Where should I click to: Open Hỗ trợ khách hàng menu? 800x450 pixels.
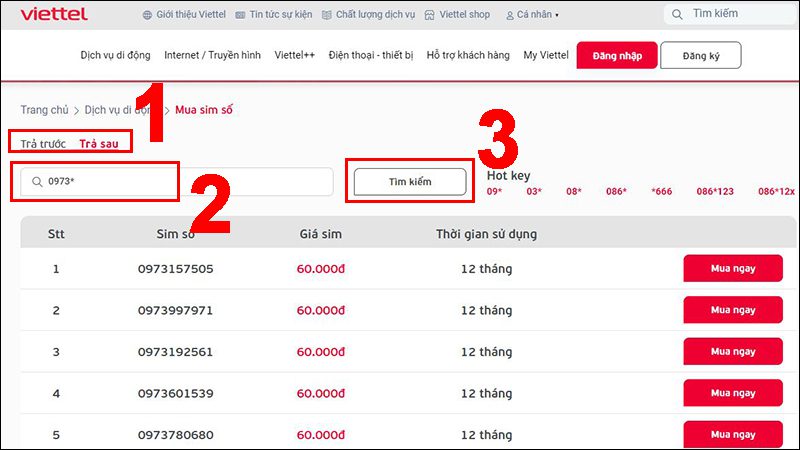pos(468,55)
